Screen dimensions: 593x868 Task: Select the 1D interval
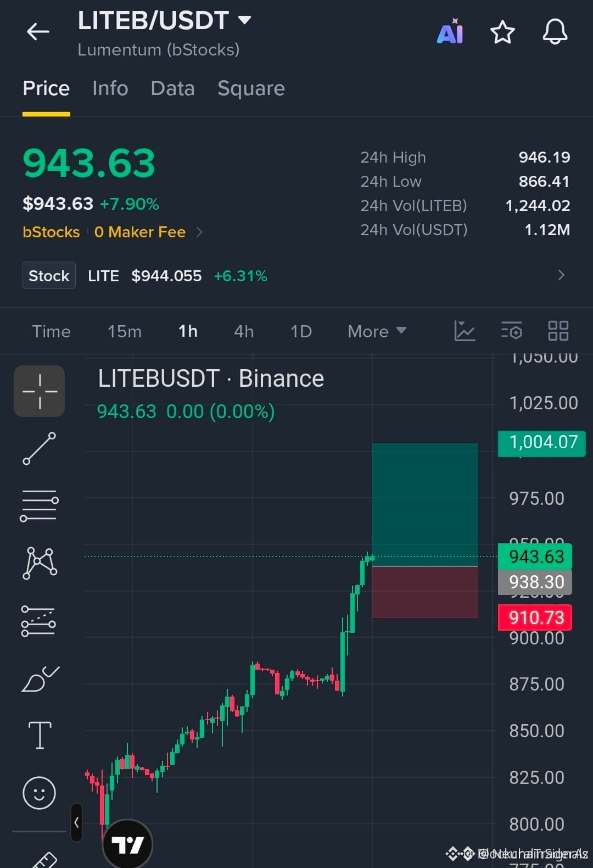click(301, 331)
